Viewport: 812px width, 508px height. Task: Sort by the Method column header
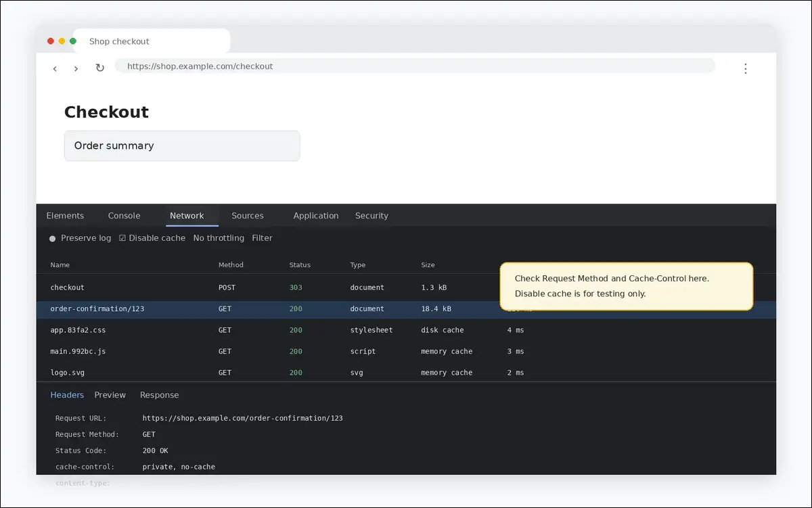(231, 265)
